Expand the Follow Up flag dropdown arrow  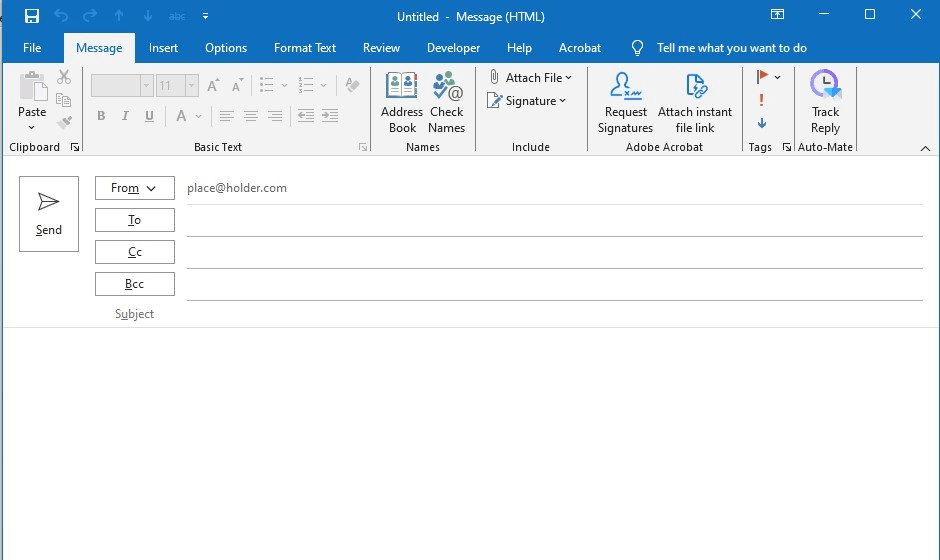pyautogui.click(x=778, y=77)
